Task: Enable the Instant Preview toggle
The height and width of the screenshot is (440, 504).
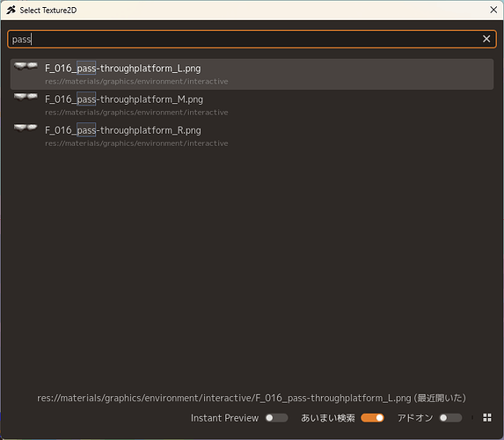Action: [x=276, y=418]
